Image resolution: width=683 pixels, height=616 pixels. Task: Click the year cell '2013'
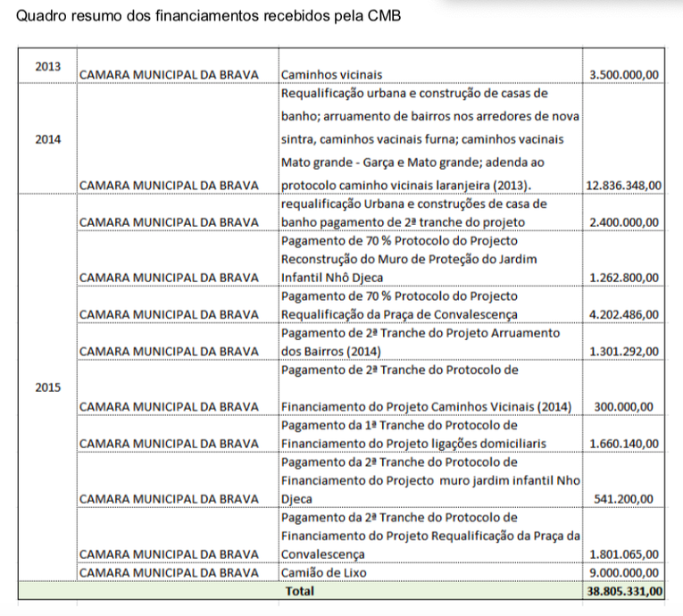point(48,67)
